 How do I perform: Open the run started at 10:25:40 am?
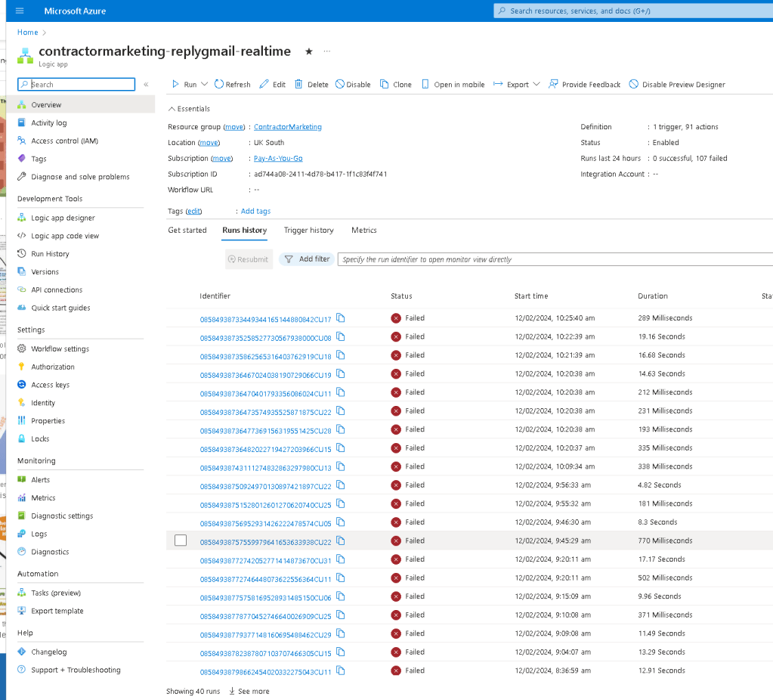click(x=265, y=320)
